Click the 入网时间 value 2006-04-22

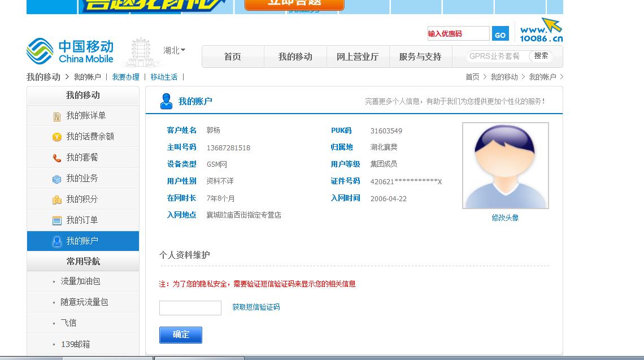coord(389,199)
